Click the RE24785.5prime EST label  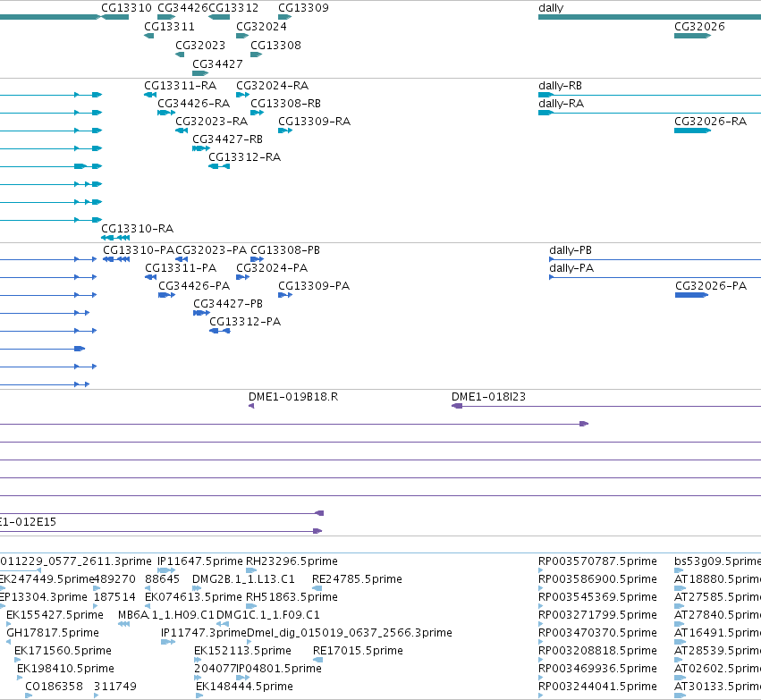(357, 578)
